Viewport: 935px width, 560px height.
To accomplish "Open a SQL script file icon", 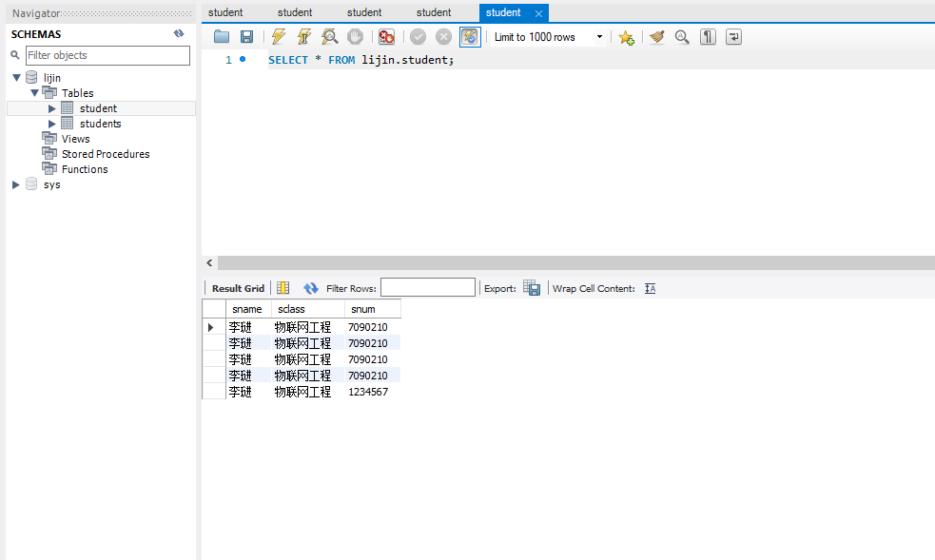I will (x=222, y=37).
